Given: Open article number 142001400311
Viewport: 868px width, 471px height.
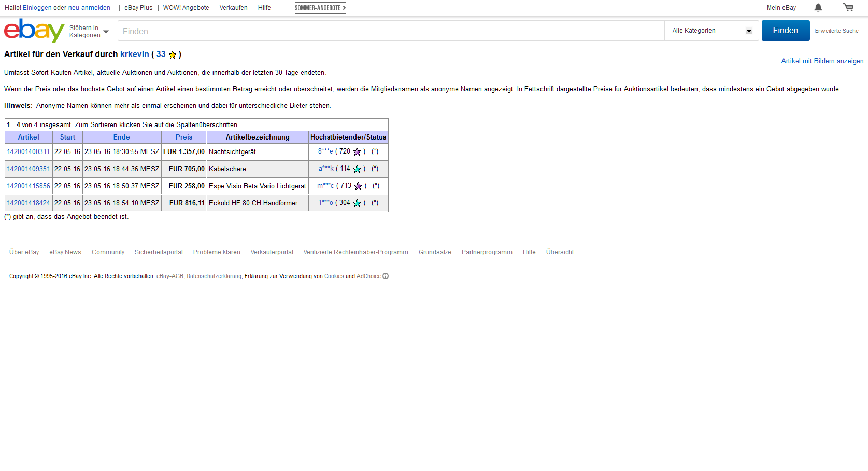Looking at the screenshot, I should click(x=29, y=152).
